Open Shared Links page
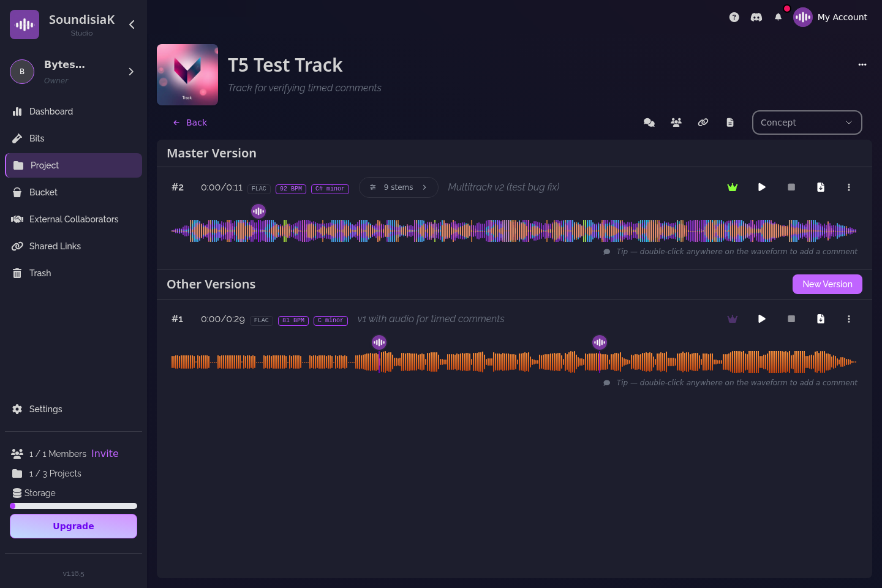 point(73,246)
